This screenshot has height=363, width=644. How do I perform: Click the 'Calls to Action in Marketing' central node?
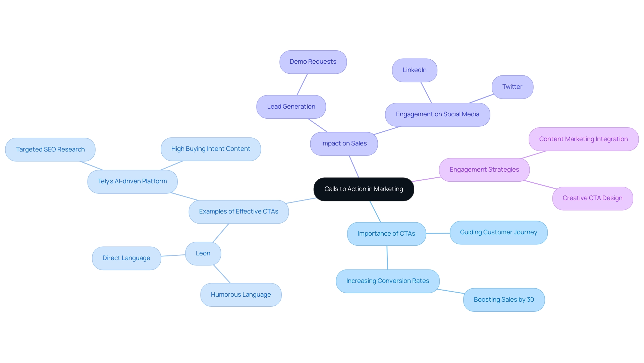(363, 189)
